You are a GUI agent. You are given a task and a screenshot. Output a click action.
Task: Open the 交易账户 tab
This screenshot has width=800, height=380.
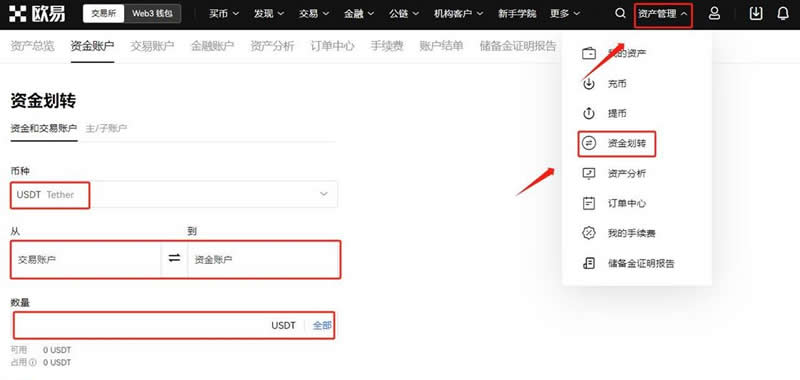pos(152,46)
